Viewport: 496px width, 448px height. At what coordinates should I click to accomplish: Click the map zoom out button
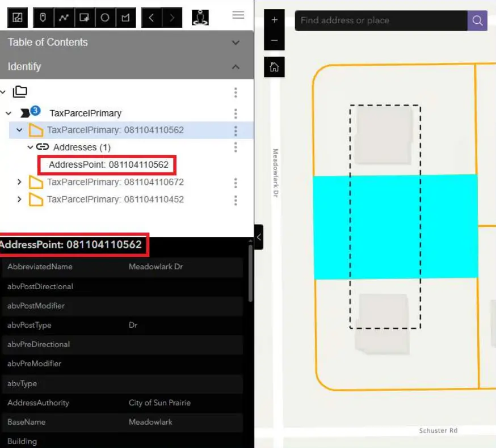pos(274,40)
